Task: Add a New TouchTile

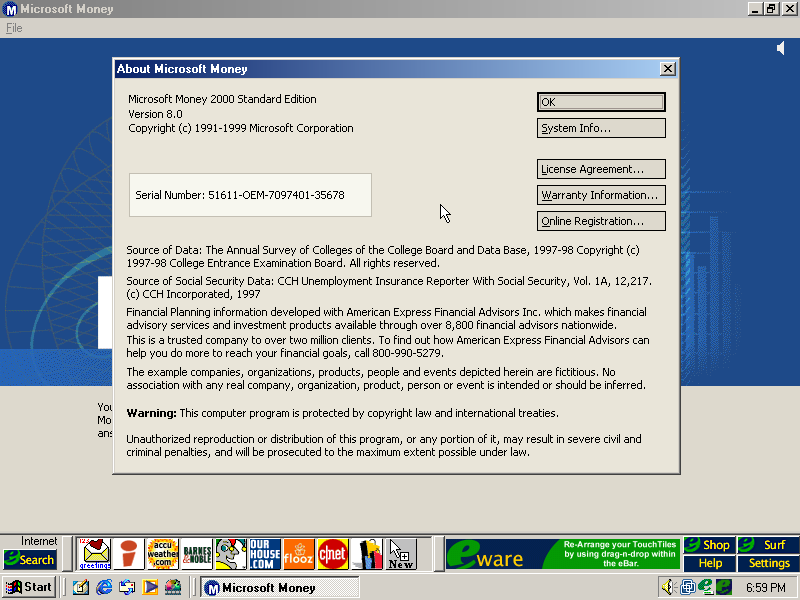Action: (401, 554)
